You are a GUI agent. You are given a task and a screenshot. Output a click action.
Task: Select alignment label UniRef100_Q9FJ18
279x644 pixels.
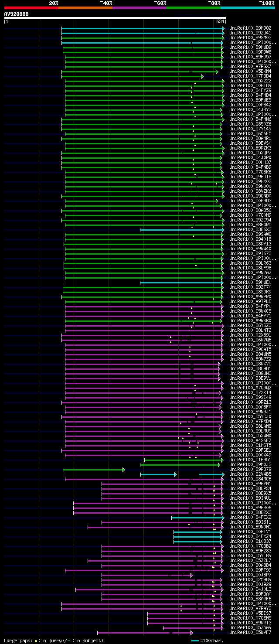click(x=250, y=177)
